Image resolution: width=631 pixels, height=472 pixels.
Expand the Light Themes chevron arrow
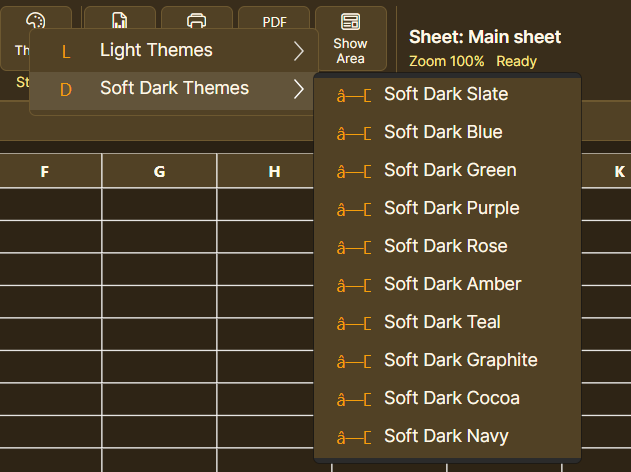click(298, 51)
